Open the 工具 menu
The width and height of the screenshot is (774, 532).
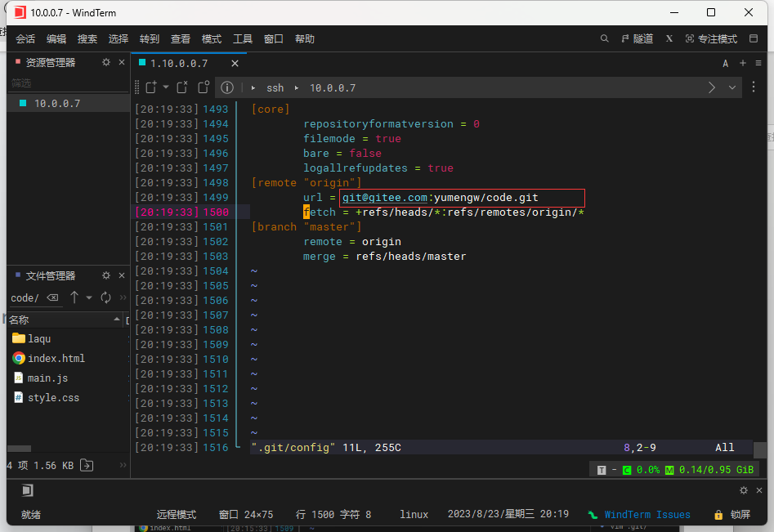tap(243, 39)
